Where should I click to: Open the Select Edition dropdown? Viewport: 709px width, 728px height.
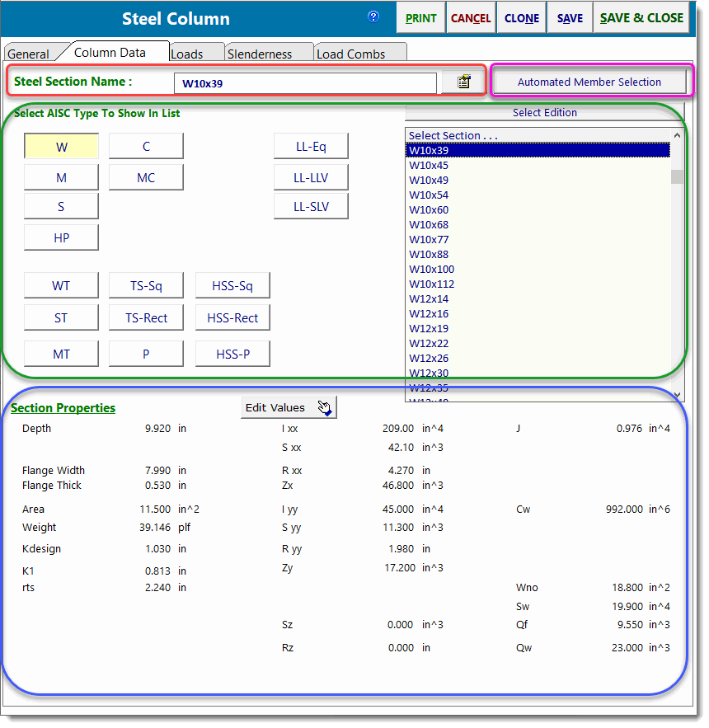(x=544, y=113)
